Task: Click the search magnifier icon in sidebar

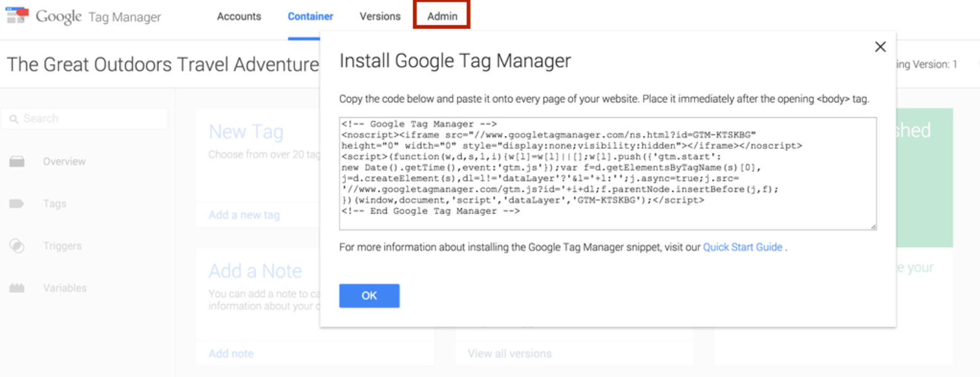Action: click(x=14, y=119)
